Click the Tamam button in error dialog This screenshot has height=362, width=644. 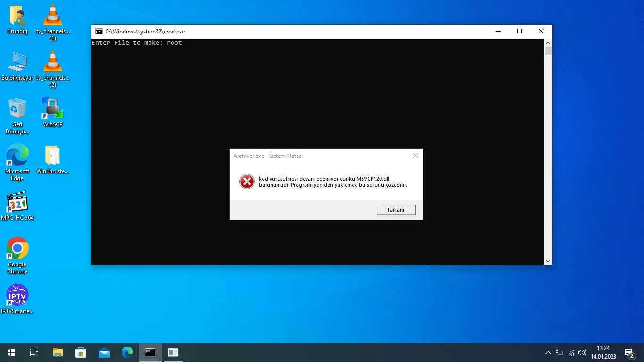[x=396, y=210]
